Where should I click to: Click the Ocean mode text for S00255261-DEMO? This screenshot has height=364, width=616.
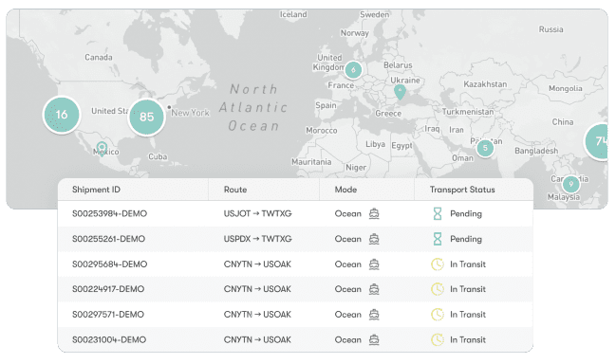pos(347,239)
